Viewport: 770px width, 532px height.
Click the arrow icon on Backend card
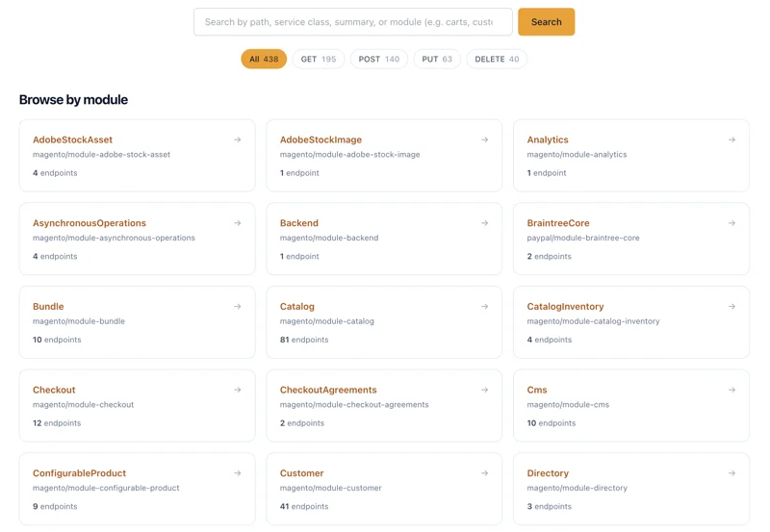pyautogui.click(x=484, y=223)
